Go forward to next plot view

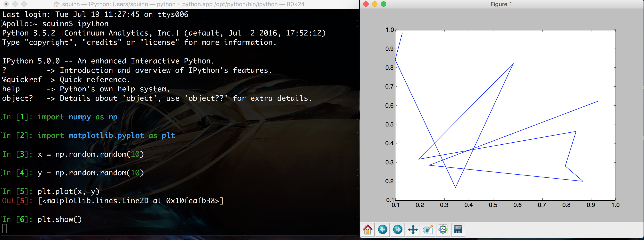398,230
